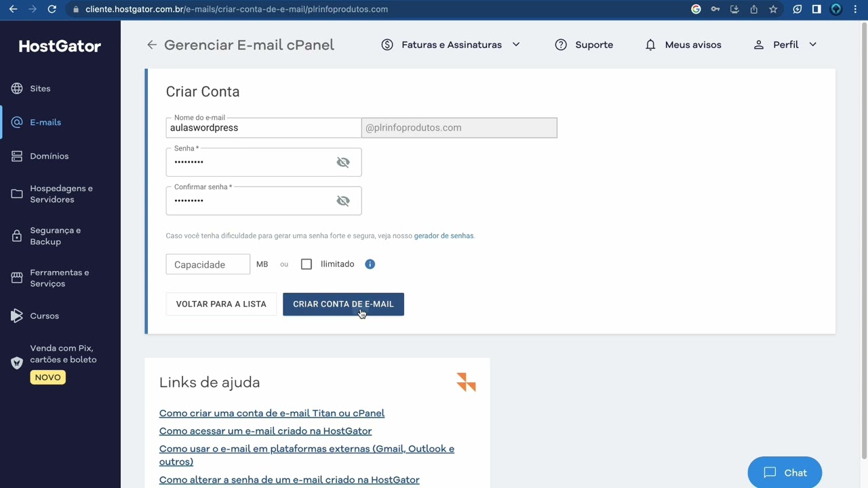
Task: Click the dollar icon for Faturas e Assinaturas
Action: [387, 45]
